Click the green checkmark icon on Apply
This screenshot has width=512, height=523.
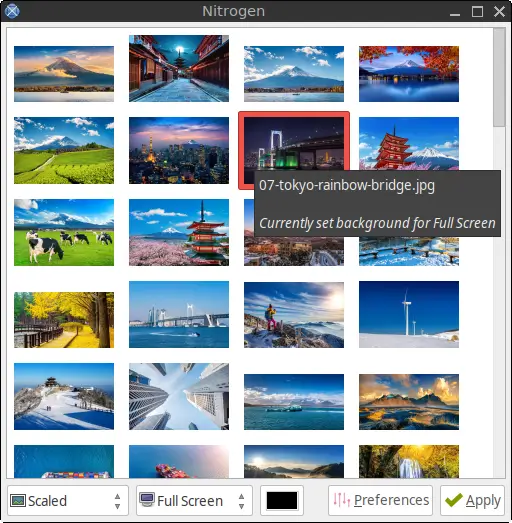tap(454, 500)
